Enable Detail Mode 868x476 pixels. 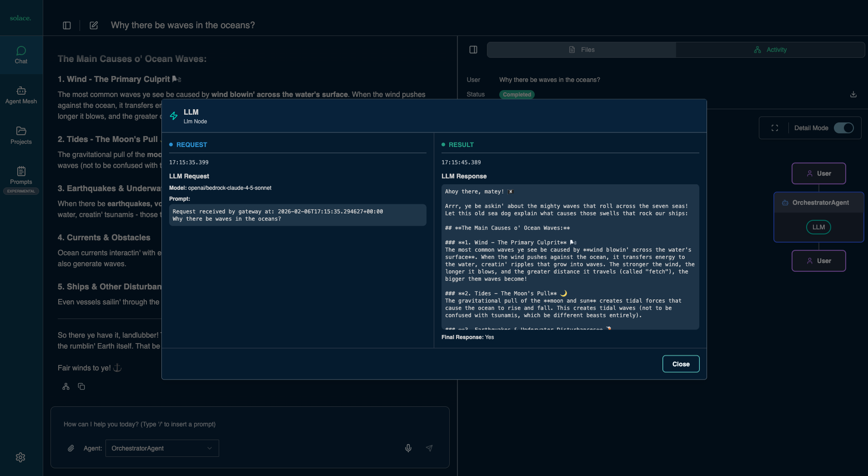click(845, 128)
